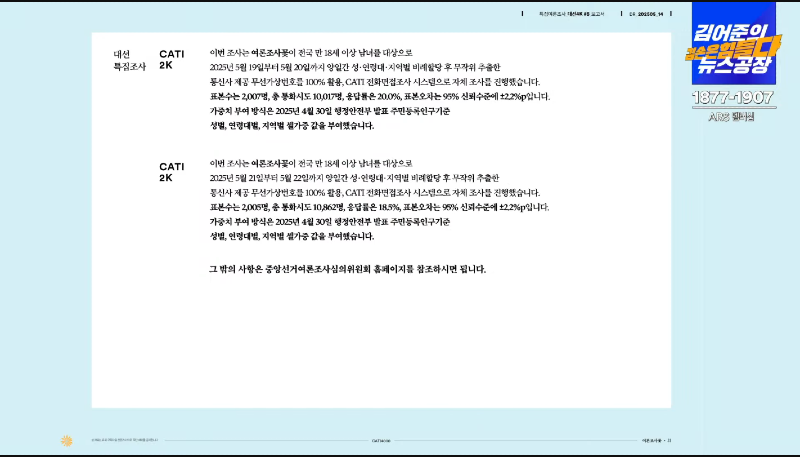800x457 pixels.
Task: Click the small footer note beside the flower
Action: pyautogui.click(x=125, y=440)
